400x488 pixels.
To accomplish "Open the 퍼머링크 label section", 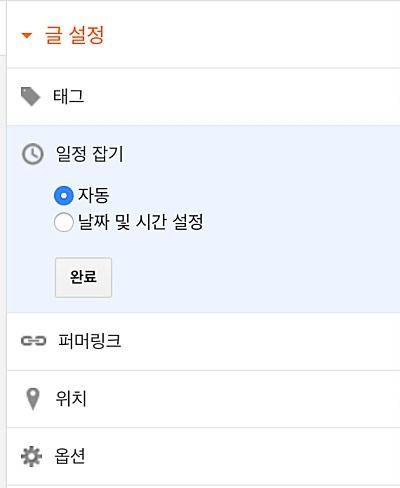I will click(89, 341).
